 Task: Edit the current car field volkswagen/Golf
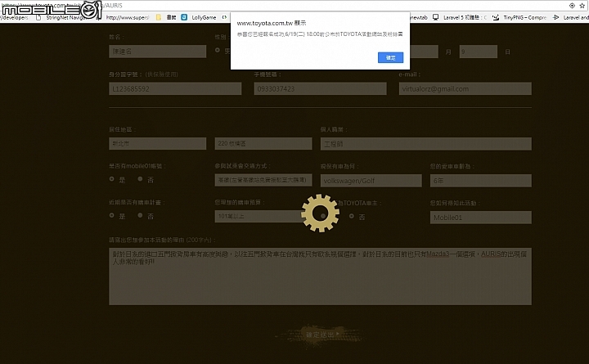coord(371,181)
